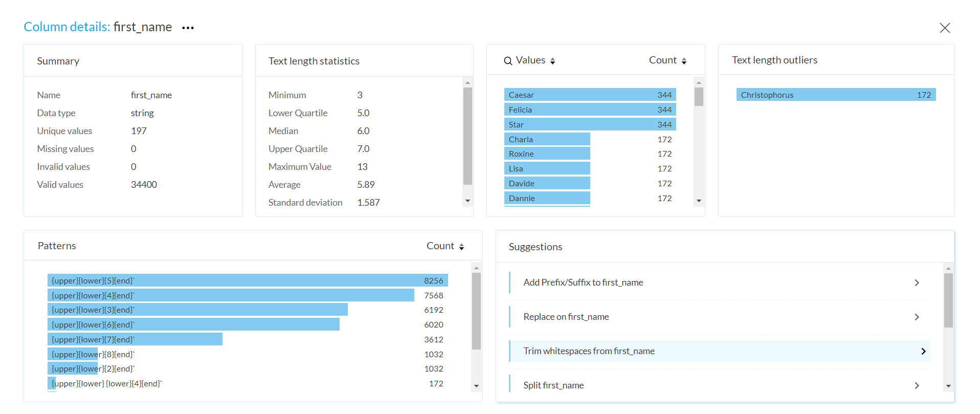Viewport: 980px width, 414px height.
Task: Select pattern {upper}{lower}{5}{end} bar
Action: pos(248,280)
